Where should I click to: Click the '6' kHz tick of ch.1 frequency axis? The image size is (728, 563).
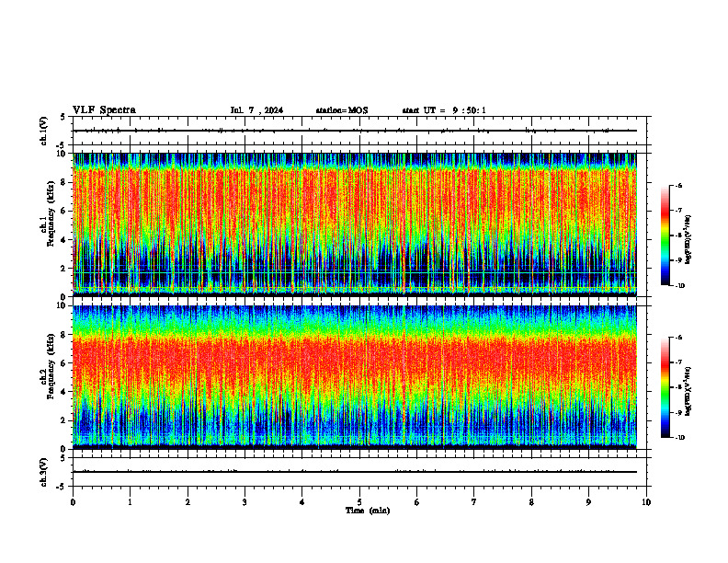point(63,212)
